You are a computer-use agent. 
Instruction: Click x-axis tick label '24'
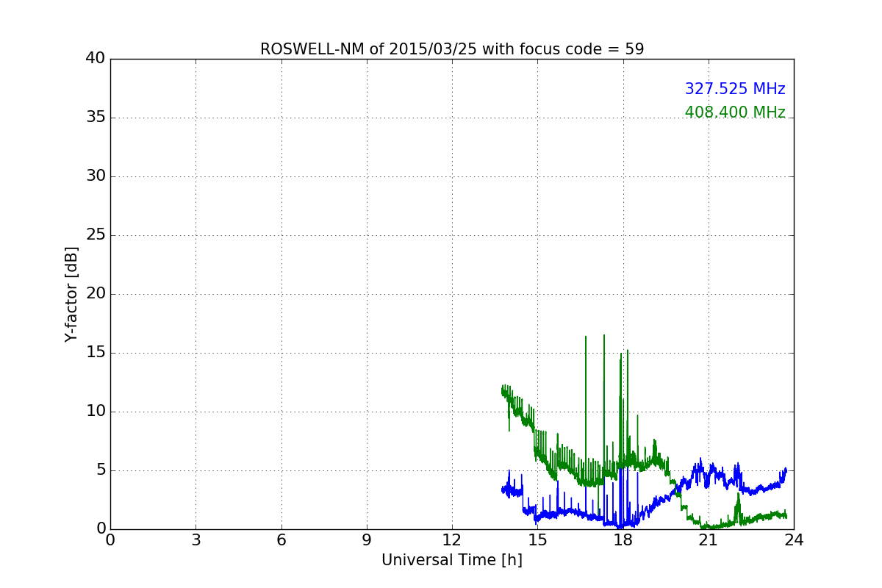click(794, 540)
